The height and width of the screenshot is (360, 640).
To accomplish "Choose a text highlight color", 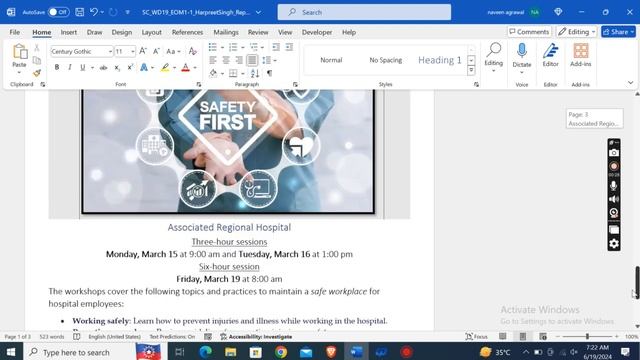I will 165,68.
